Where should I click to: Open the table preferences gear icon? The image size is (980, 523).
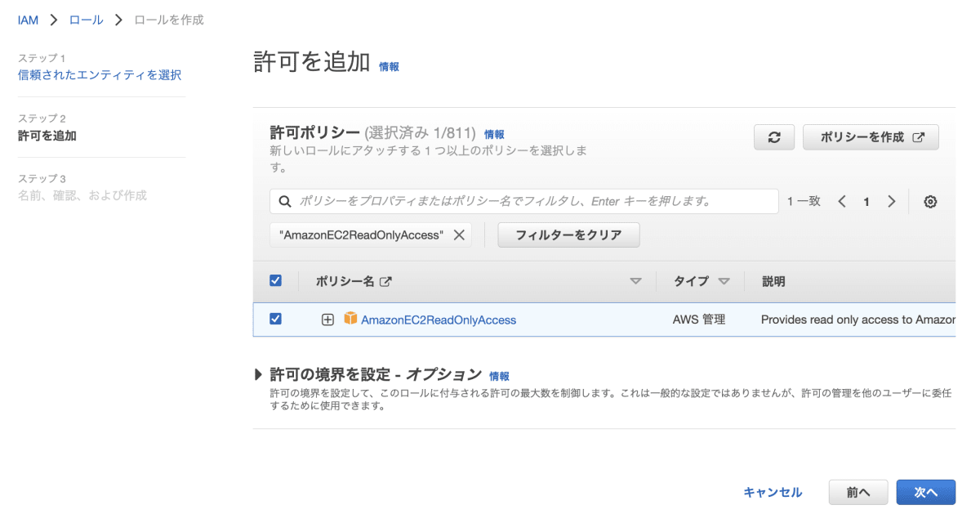(930, 201)
